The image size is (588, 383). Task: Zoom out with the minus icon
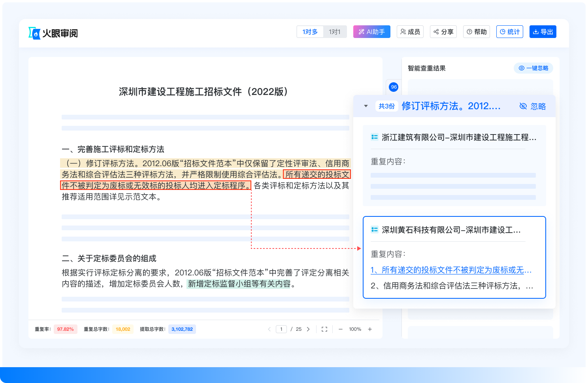(x=341, y=329)
